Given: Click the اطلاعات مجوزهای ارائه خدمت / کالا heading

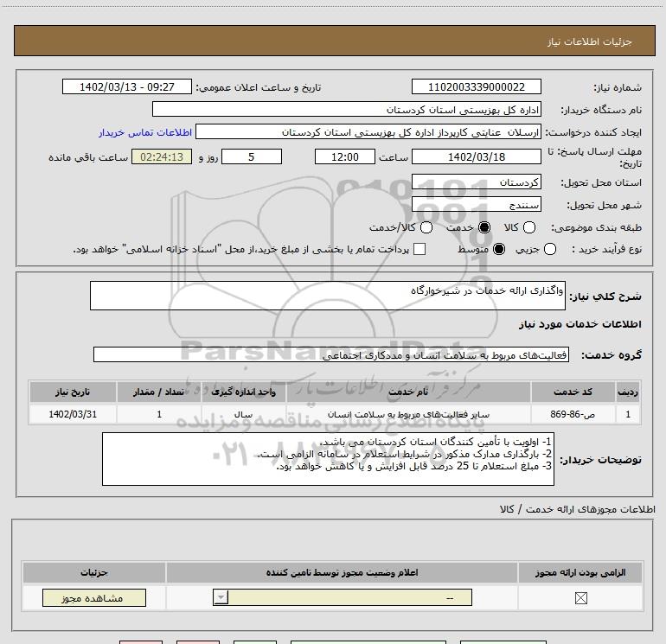Looking at the screenshot, I should point(577,509).
